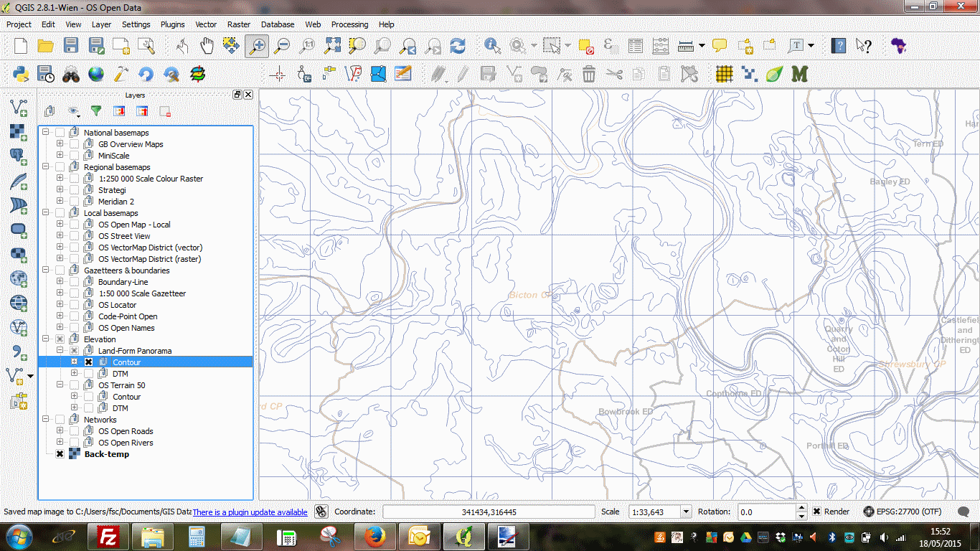Viewport: 980px width, 551px height.
Task: Select the Identify Features tool
Action: pyautogui.click(x=492, y=46)
